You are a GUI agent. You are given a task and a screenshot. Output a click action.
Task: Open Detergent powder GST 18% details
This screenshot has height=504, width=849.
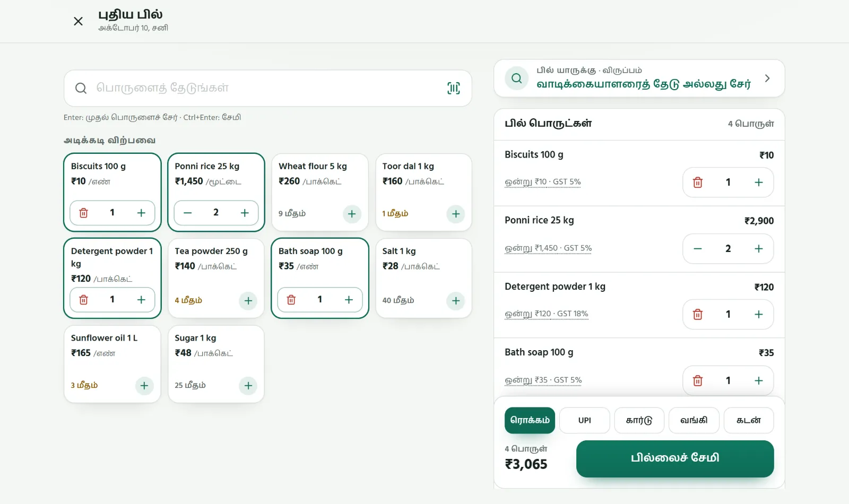pyautogui.click(x=547, y=314)
